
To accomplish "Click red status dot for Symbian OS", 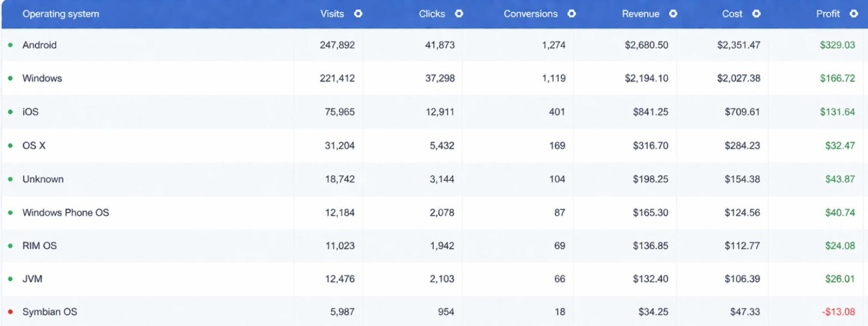I will point(10,312).
